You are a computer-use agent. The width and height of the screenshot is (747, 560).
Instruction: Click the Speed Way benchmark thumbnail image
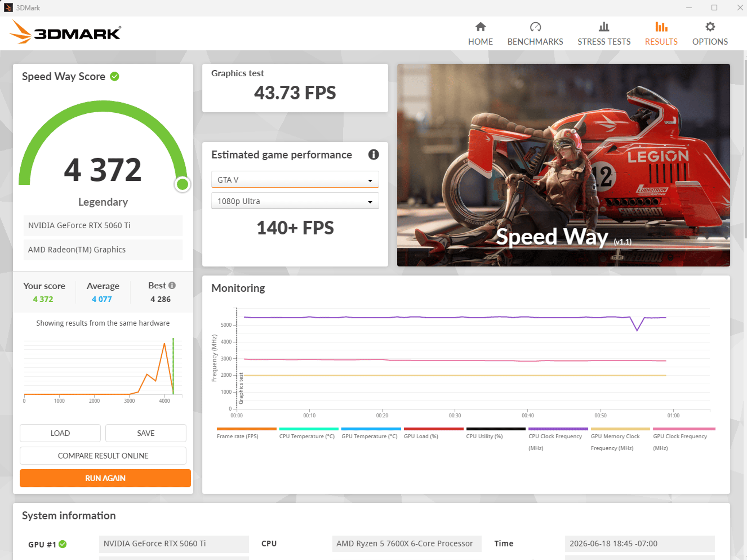coord(563,165)
